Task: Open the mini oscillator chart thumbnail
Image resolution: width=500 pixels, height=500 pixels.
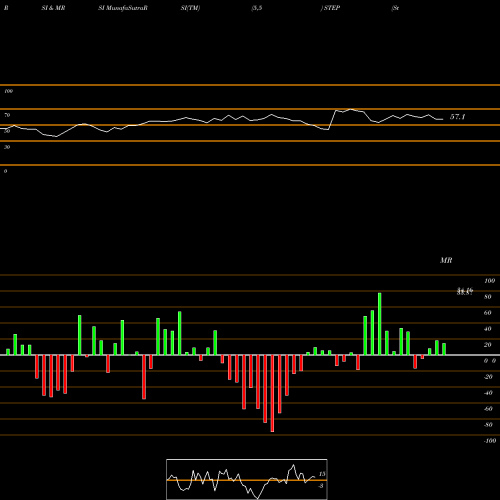Action: click(247, 479)
